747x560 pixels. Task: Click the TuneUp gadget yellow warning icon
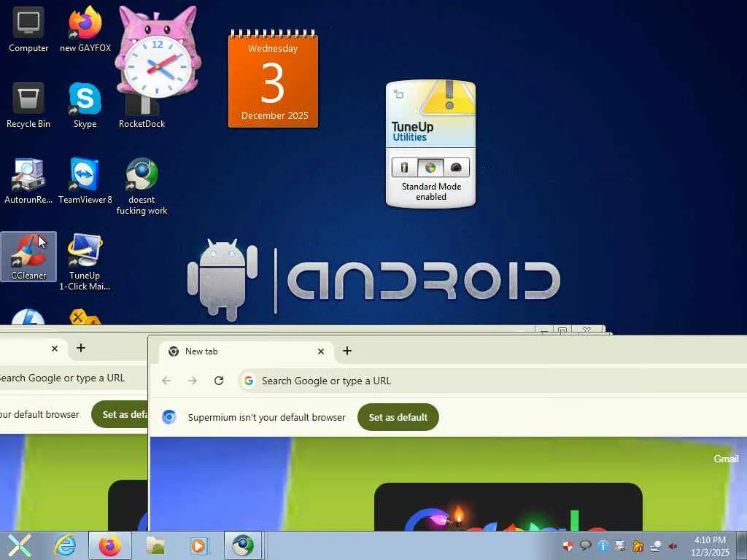449,98
